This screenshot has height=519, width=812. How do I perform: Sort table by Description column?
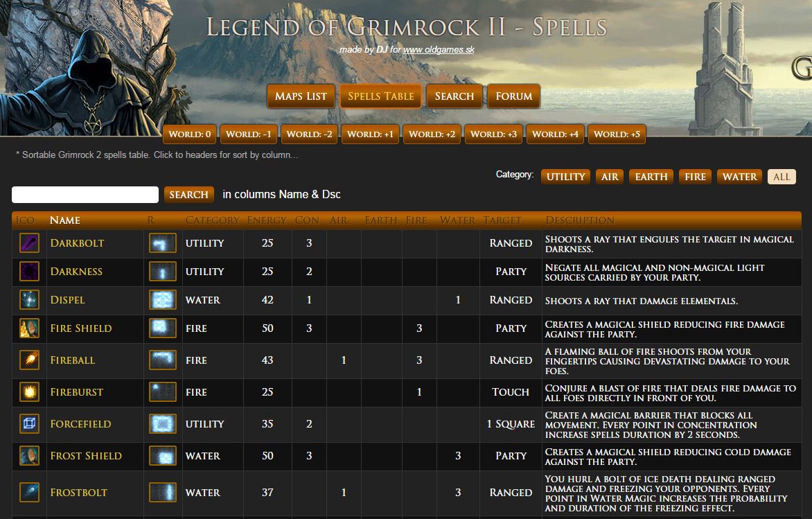580,220
